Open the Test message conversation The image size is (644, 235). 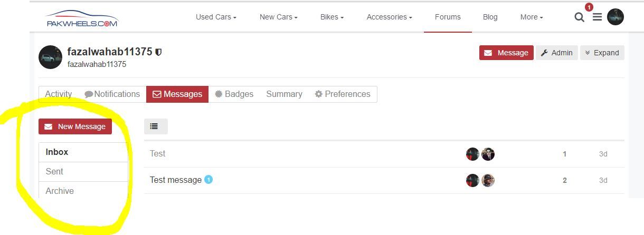tap(176, 180)
